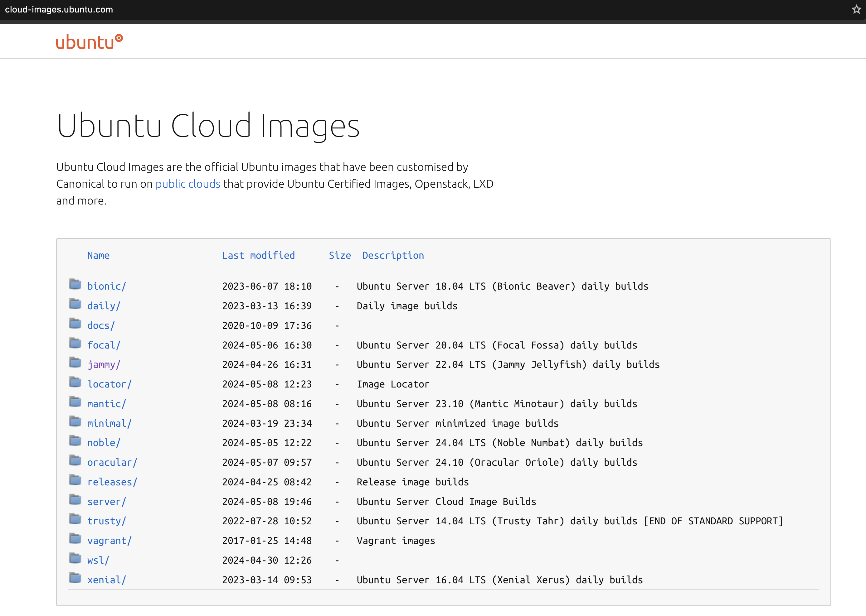Open the trusty/ directory link
Viewport: 866px width, 616px height.
[107, 521]
